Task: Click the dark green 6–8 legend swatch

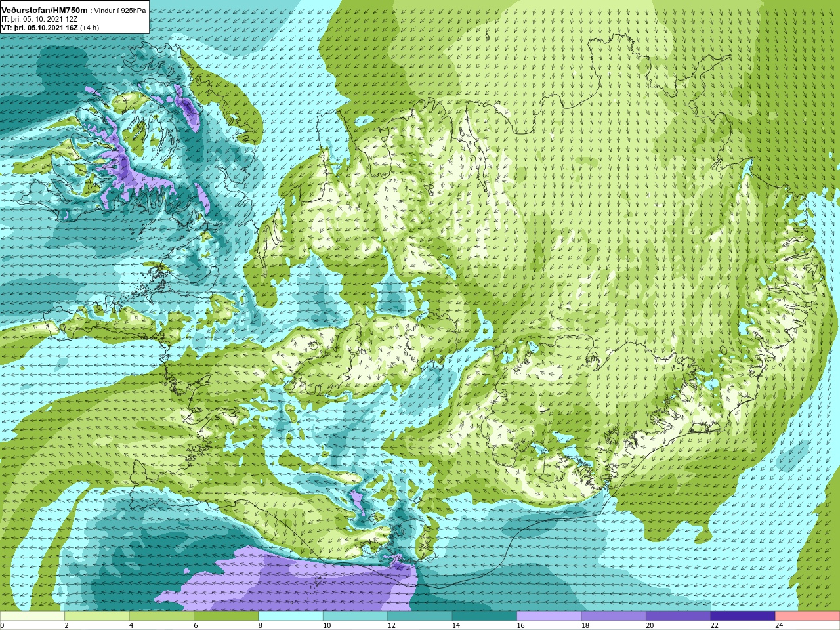Action: [226, 616]
